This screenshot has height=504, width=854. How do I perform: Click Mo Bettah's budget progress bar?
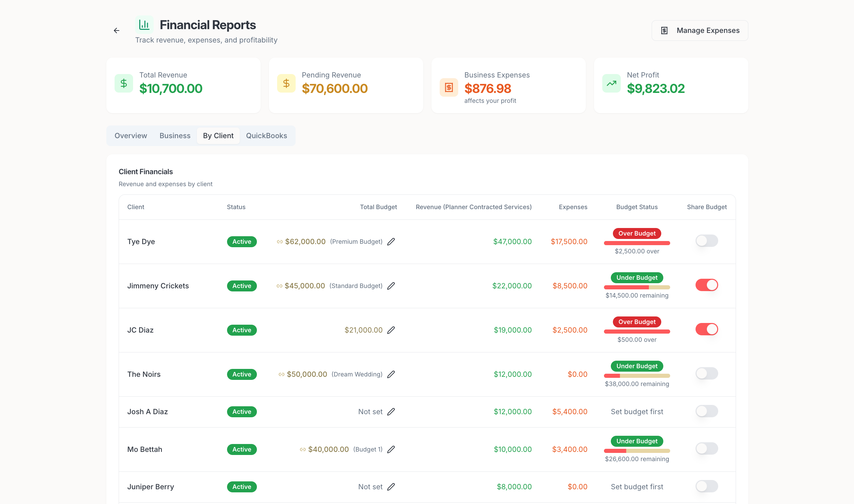click(637, 451)
